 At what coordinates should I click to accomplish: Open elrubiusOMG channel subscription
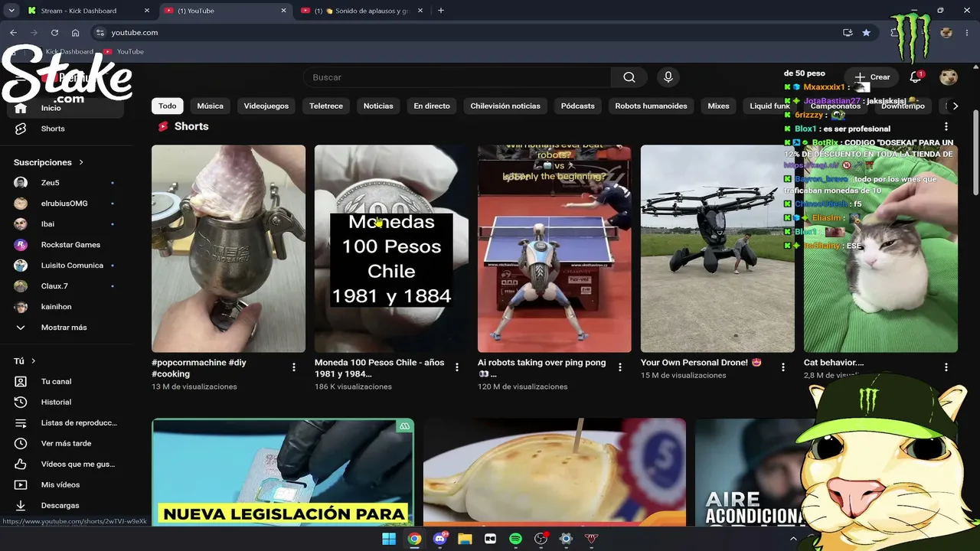(x=65, y=204)
